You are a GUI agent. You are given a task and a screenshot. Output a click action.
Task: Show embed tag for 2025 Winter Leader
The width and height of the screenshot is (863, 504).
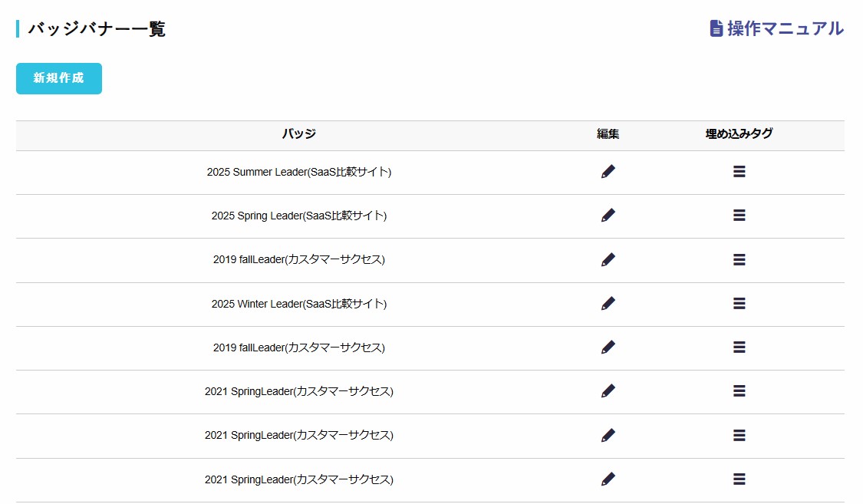coord(739,302)
